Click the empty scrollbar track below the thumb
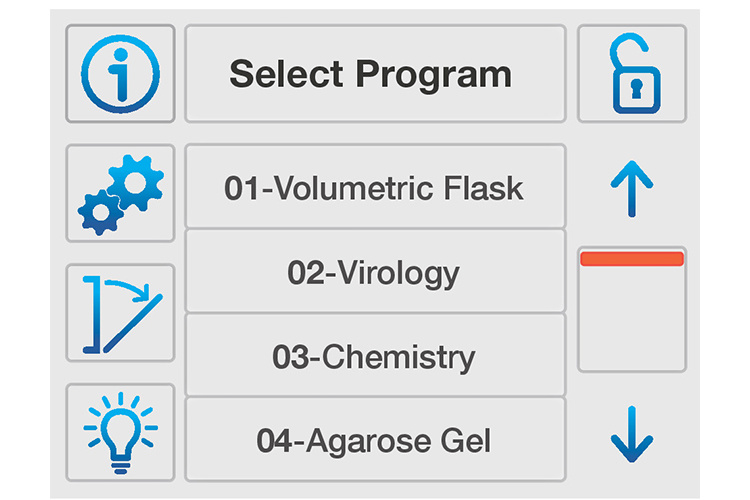The width and height of the screenshot is (750, 500). click(x=632, y=320)
